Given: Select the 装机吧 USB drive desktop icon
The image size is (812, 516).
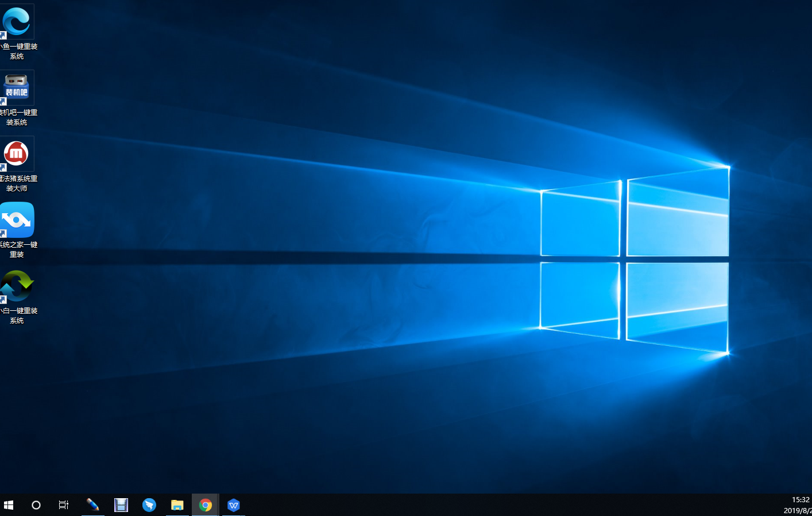Looking at the screenshot, I should point(17,87).
